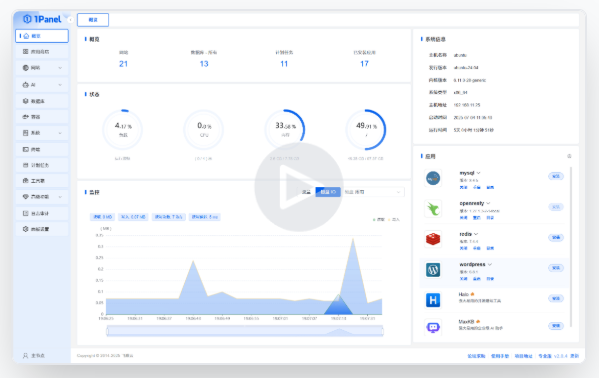Viewport: 599px width, 378px height.
Task: Click the cronjobs count 11
Action: (284, 64)
